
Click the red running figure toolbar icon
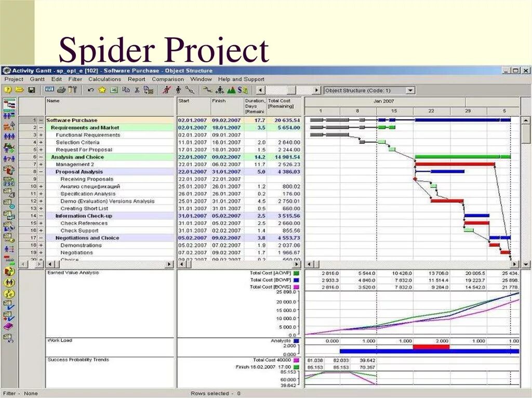[167, 90]
